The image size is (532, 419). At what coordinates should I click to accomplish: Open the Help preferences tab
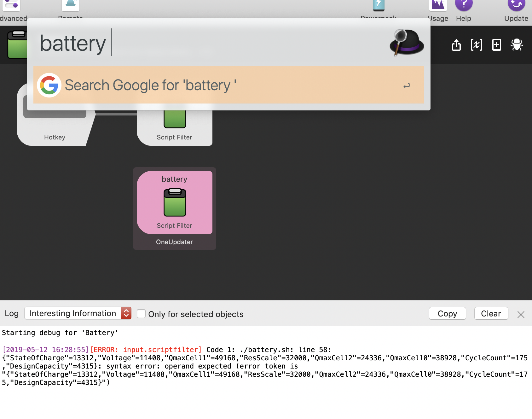[x=464, y=11]
